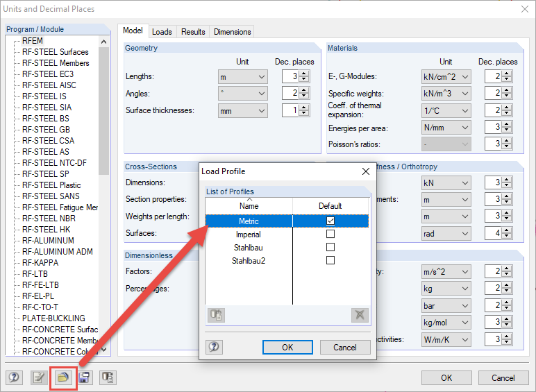Click the save profile floppy disk icon
Viewport: 536px width, 392px height.
tap(84, 377)
